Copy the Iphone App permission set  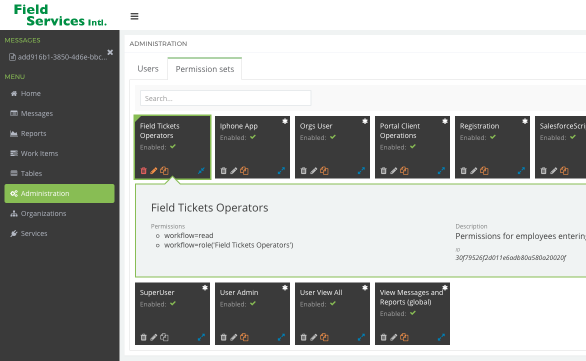[x=244, y=171]
